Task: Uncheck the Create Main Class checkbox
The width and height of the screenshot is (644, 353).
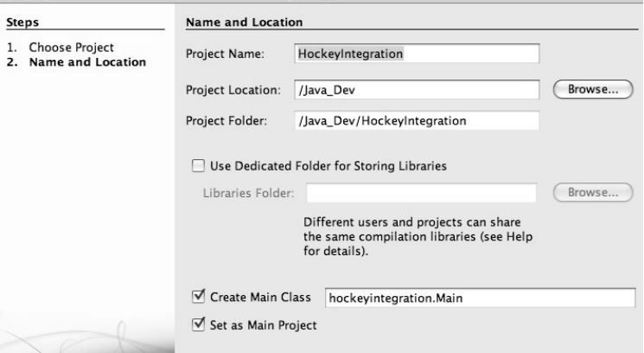Action: (x=198, y=296)
